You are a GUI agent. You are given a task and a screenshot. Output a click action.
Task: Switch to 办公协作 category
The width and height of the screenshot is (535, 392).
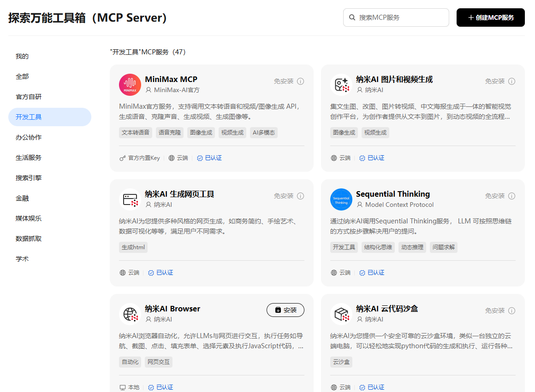coord(50,137)
